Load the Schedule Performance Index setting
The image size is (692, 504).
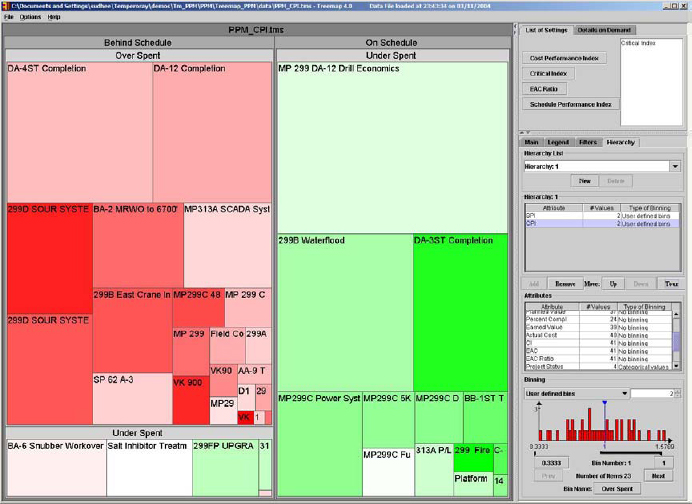(x=571, y=104)
